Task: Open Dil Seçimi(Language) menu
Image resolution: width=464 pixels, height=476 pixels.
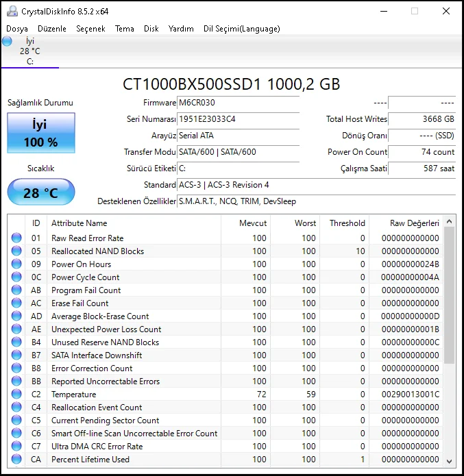Action: [241, 29]
